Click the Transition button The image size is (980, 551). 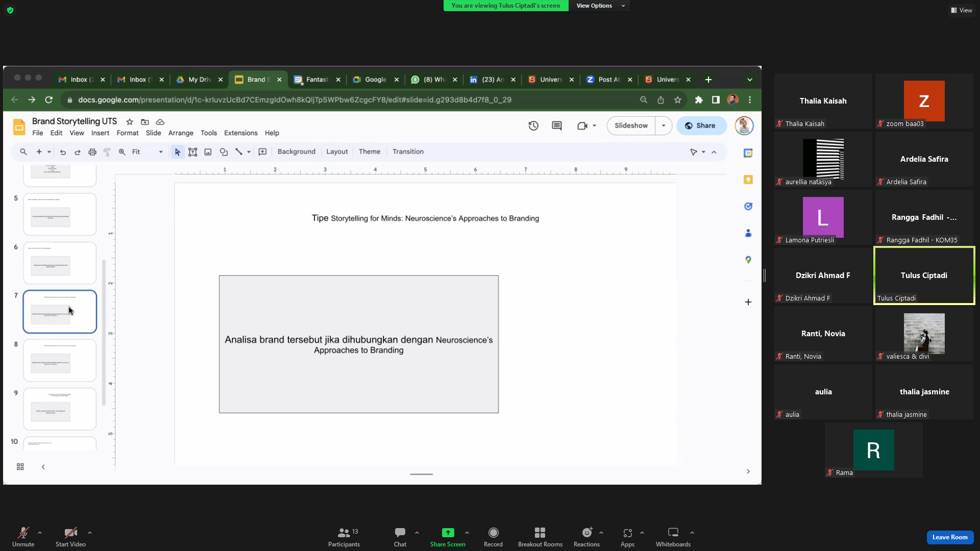point(408,152)
